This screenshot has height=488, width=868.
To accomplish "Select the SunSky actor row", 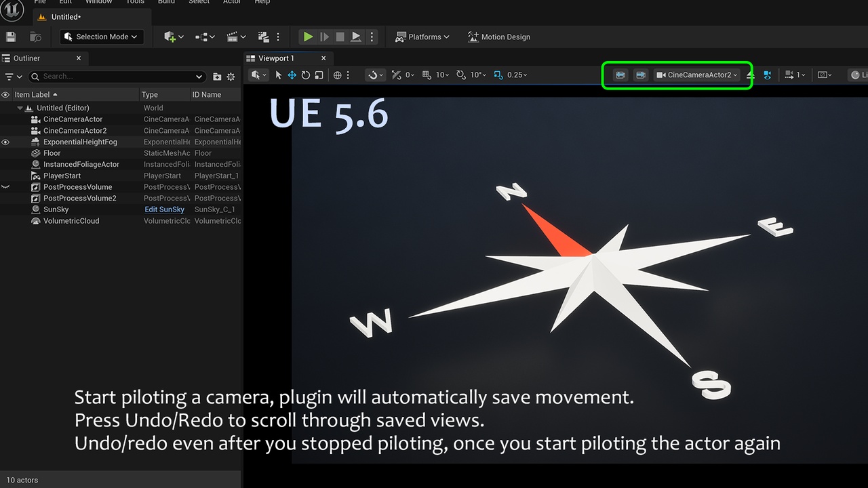I will pos(121,209).
